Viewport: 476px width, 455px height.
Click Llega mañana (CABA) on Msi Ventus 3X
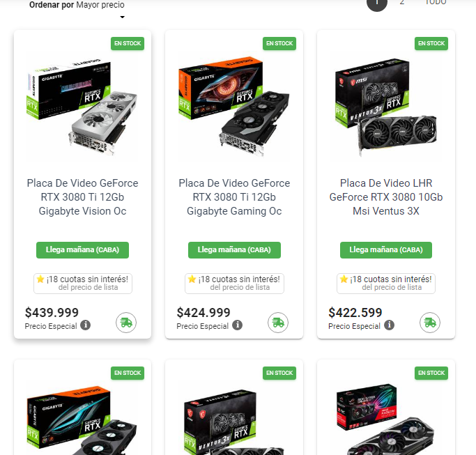[x=386, y=250]
